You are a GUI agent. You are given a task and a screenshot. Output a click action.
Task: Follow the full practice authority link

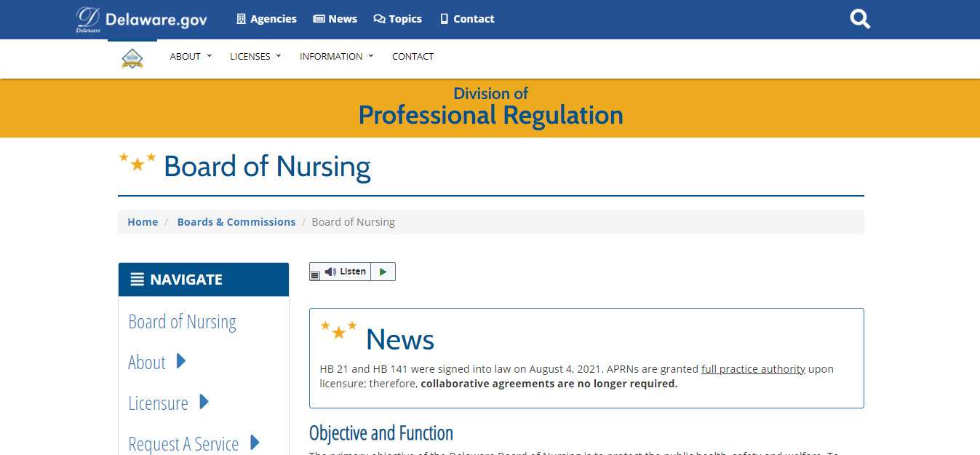click(x=753, y=368)
